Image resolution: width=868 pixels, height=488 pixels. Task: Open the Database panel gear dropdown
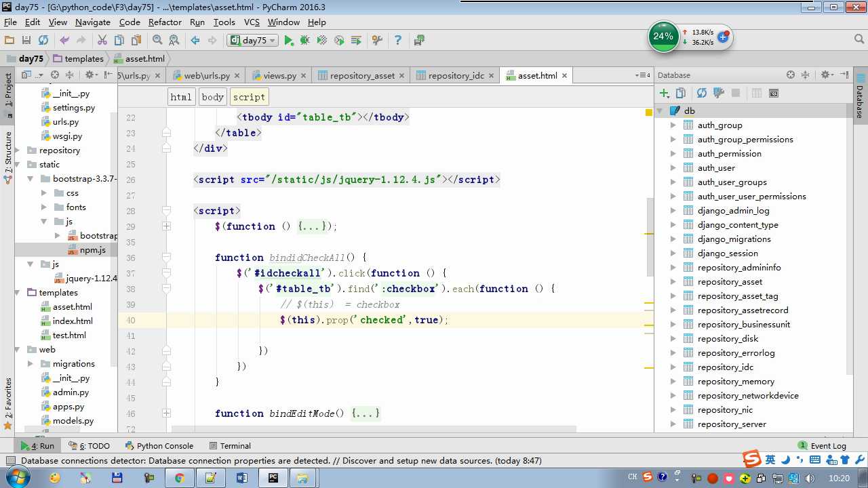827,75
